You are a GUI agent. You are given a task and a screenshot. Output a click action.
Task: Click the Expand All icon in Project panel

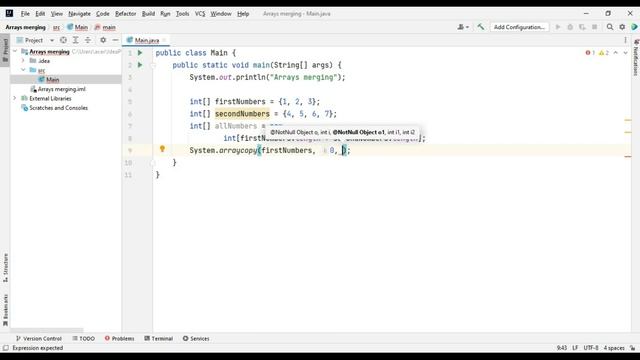pyautogui.click(x=76, y=40)
